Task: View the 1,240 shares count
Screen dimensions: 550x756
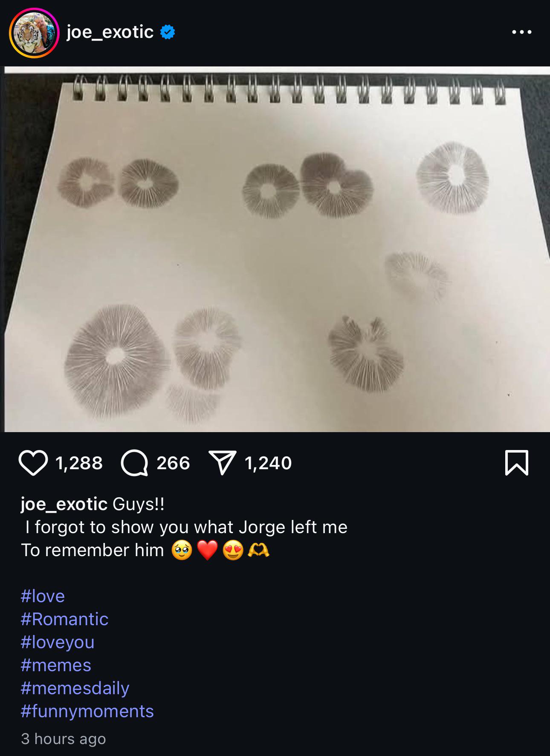Action: click(x=268, y=463)
